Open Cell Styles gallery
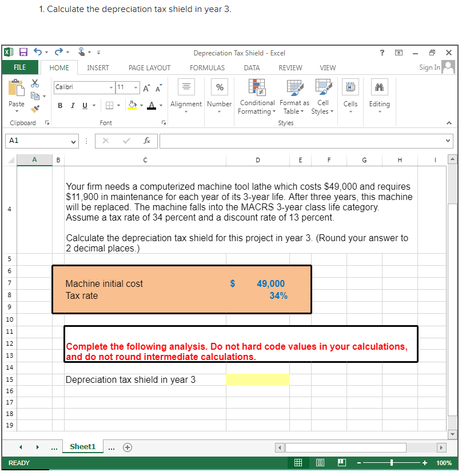Screen dimensions: 462x476 pos(322,97)
